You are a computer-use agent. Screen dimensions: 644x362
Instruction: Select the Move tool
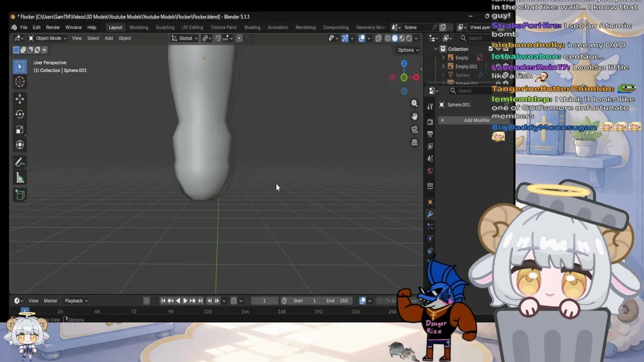(20, 99)
